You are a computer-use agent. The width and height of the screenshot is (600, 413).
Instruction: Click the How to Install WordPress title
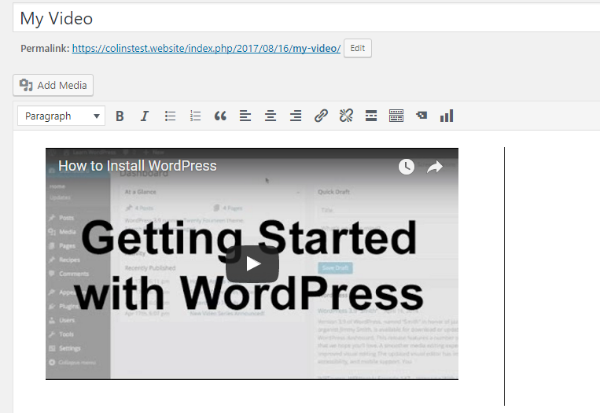coord(137,166)
